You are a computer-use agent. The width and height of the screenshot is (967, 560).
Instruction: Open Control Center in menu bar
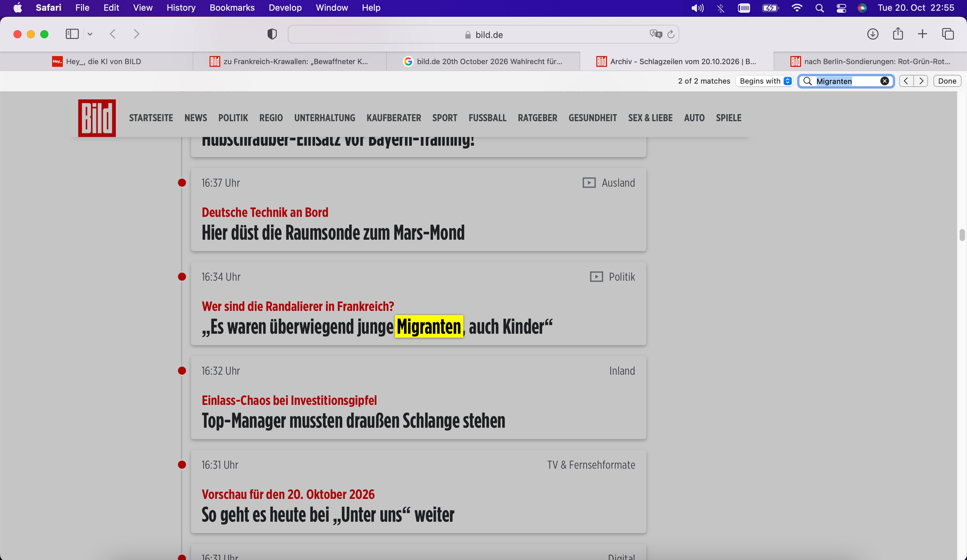click(x=841, y=8)
